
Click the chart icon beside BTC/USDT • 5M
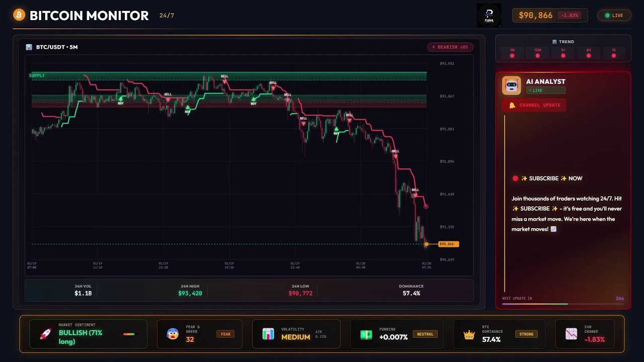[x=29, y=47]
